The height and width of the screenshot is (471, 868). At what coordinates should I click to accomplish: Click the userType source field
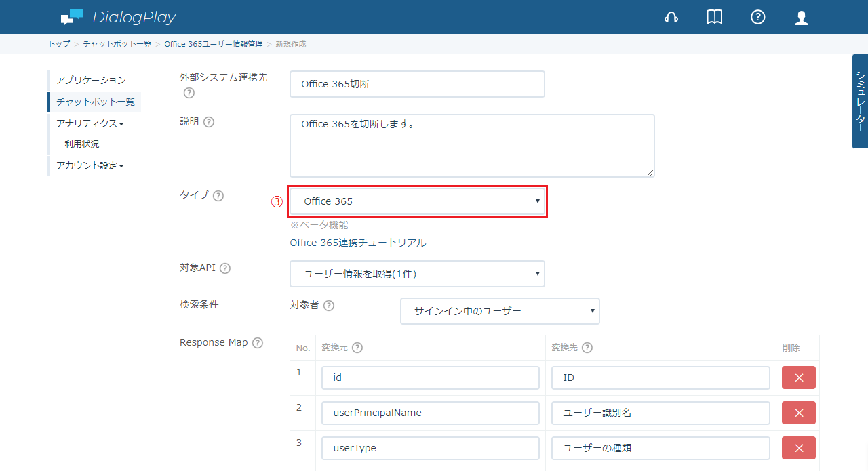tap(431, 448)
